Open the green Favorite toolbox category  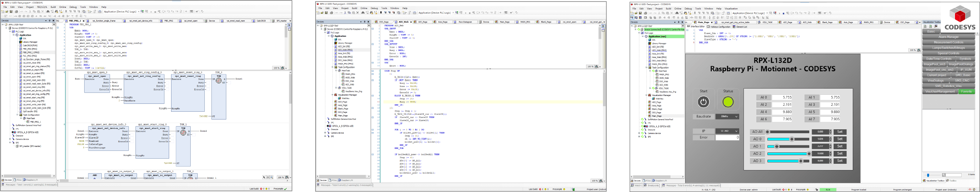coord(966,91)
